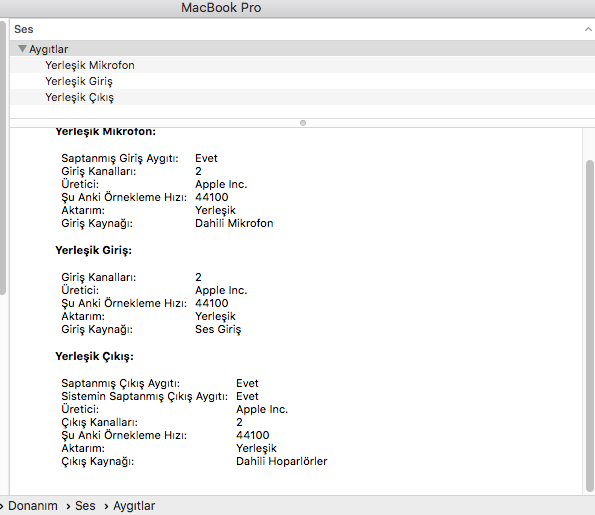Click the MacBook Pro window title
The height and width of the screenshot is (515, 595).
(x=221, y=8)
